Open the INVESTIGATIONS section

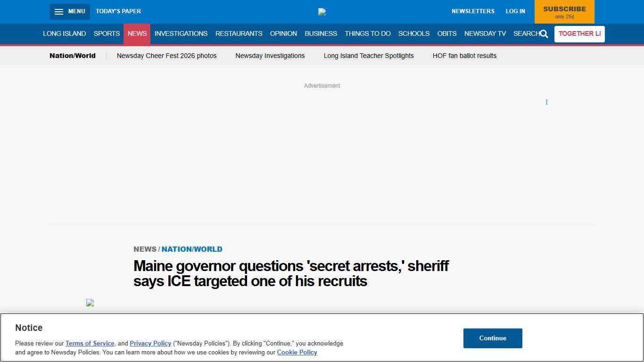click(181, 33)
